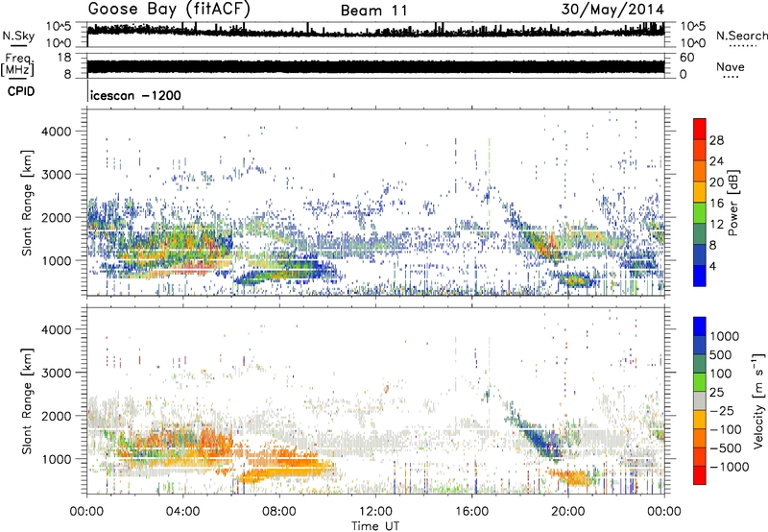The width and height of the screenshot is (768, 532).
Task: Select the "16" tick on Power bar
Action: coord(716,204)
